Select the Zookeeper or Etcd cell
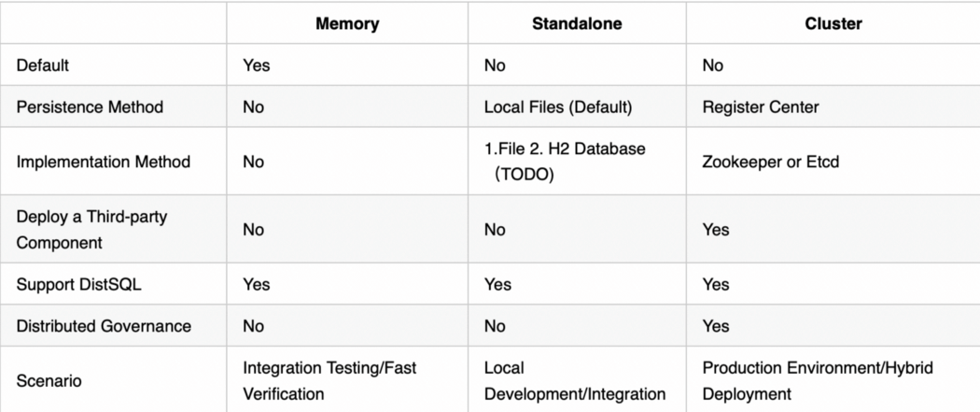 point(770,162)
